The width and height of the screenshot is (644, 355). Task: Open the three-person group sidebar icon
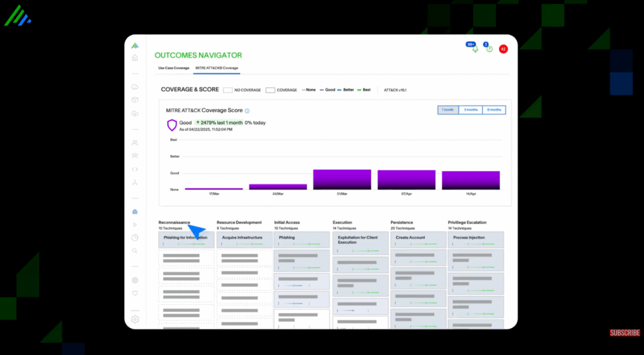(x=135, y=156)
